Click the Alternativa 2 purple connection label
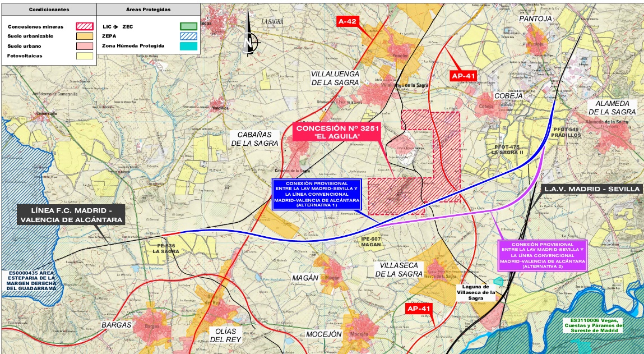 click(x=543, y=255)
